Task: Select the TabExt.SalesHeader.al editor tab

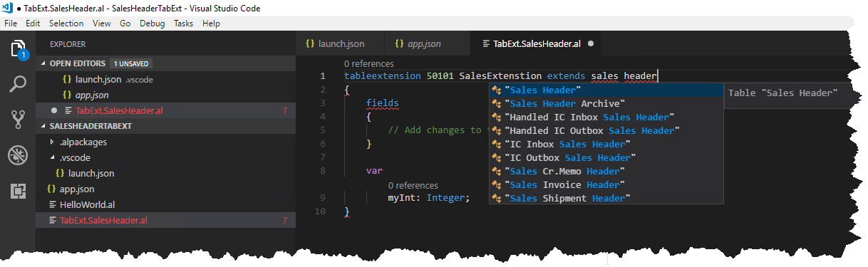Action: tap(537, 44)
